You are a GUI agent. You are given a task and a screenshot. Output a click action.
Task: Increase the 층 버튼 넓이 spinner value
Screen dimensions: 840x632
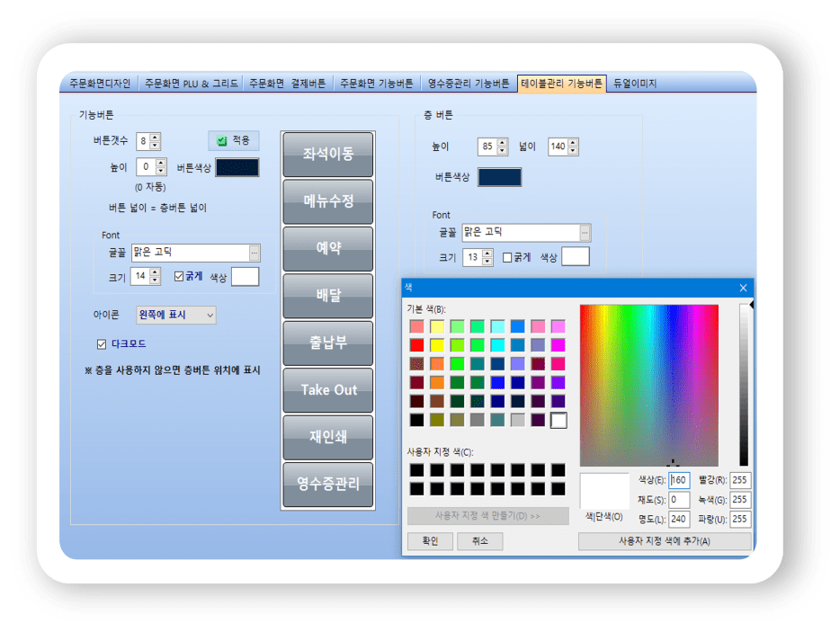573,142
